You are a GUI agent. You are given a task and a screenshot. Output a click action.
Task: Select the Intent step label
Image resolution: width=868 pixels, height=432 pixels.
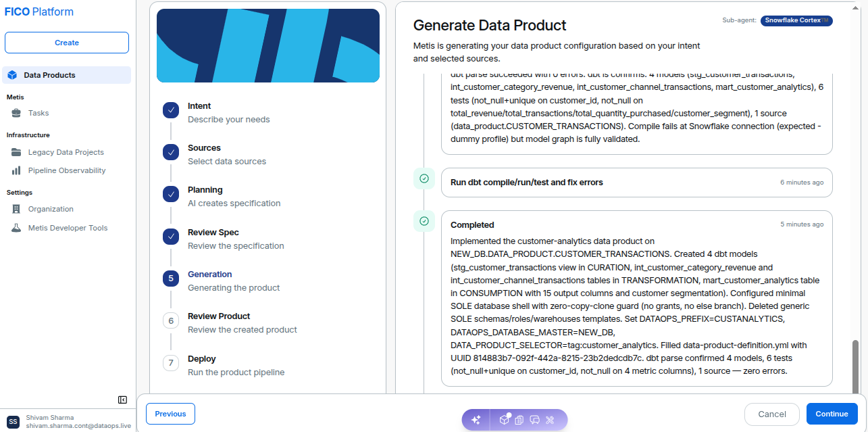point(199,106)
